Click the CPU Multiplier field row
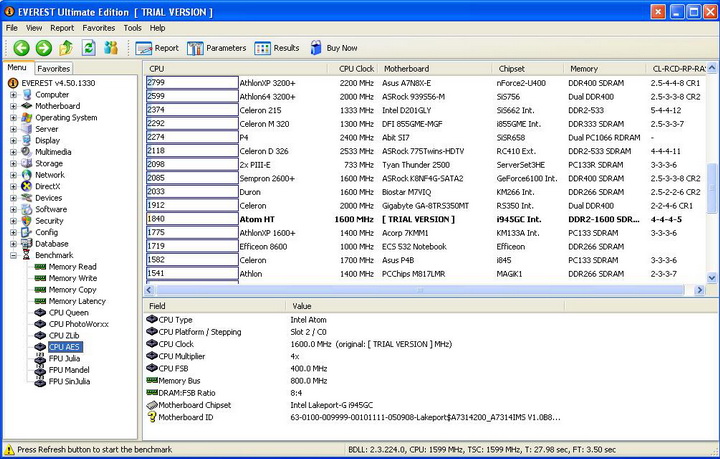This screenshot has height=459, width=720. click(x=354, y=356)
